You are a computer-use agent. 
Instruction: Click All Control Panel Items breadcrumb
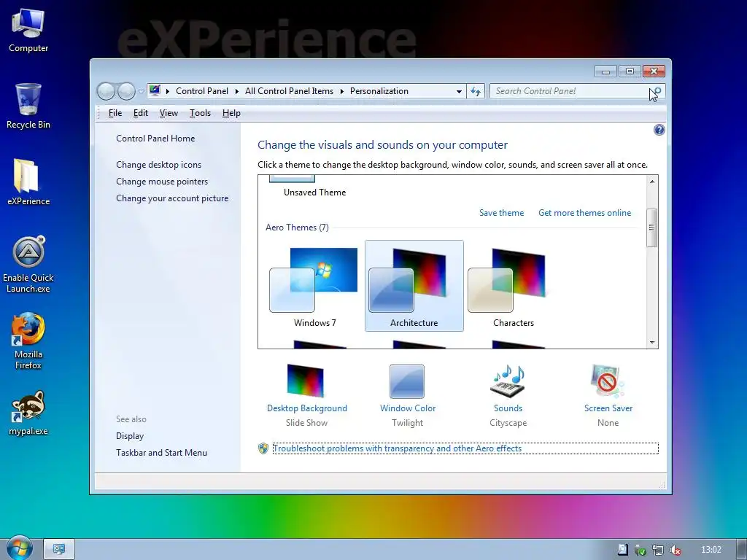tap(289, 91)
